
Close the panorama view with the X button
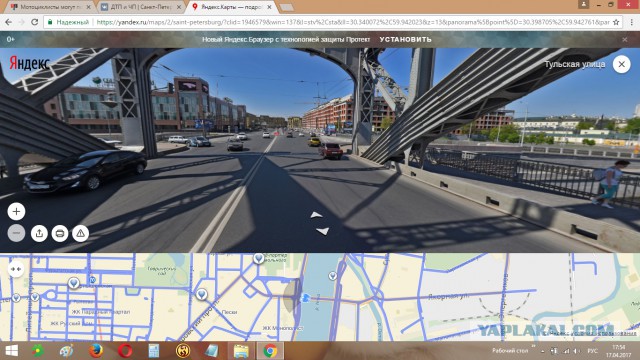click(622, 64)
